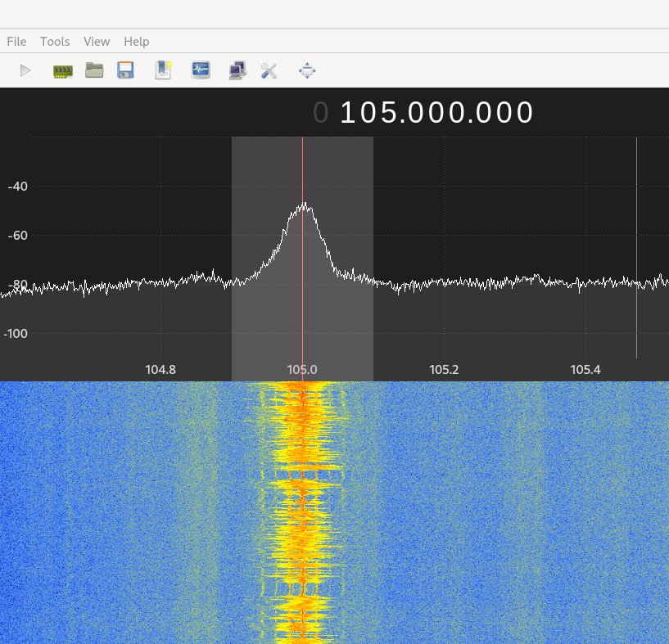Open the bookmarks icon in toolbar
Viewport: 669px width, 644px height.
(x=163, y=70)
